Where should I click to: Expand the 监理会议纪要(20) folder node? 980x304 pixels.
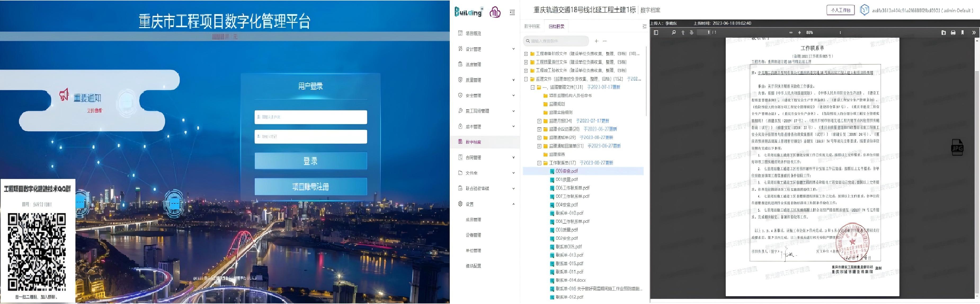click(x=539, y=129)
